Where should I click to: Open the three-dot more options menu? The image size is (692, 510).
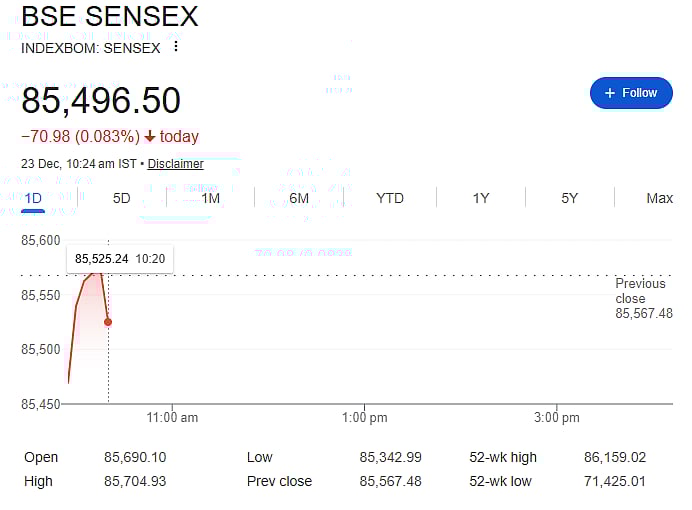[x=176, y=46]
